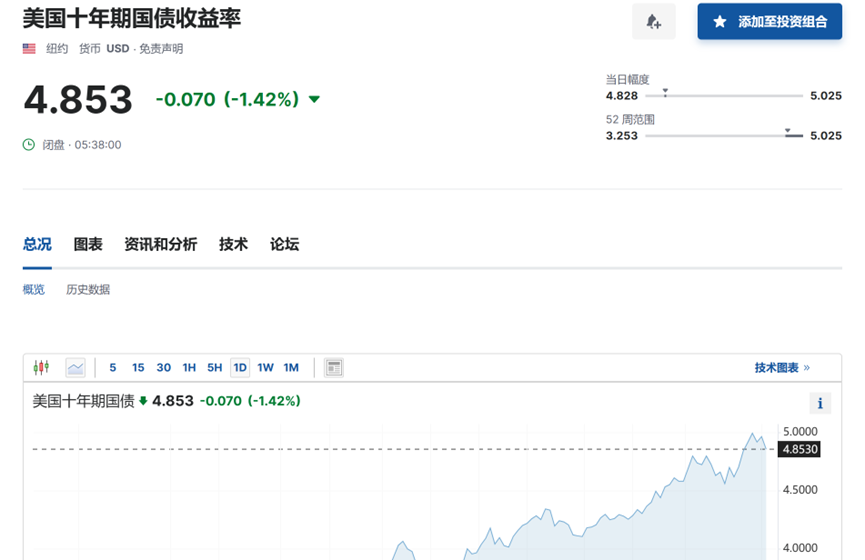This screenshot has height=560, width=865.
Task: Switch to candlestick chart type
Action: coord(41,368)
